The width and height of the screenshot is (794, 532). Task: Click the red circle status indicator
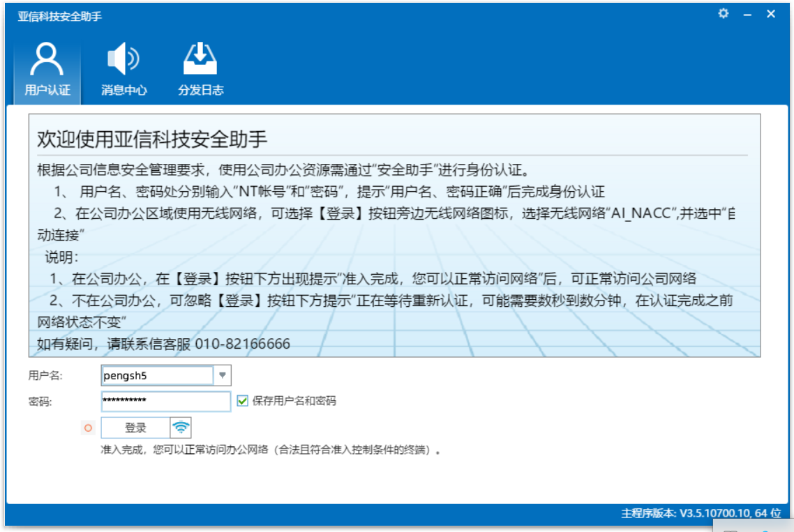tap(88, 428)
